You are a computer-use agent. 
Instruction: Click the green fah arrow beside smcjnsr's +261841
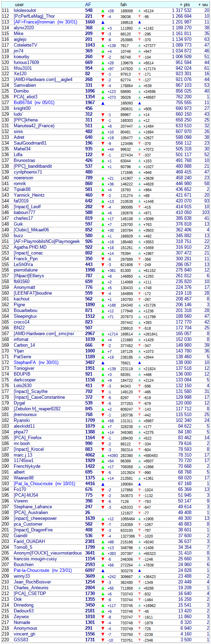coord(139,334)
